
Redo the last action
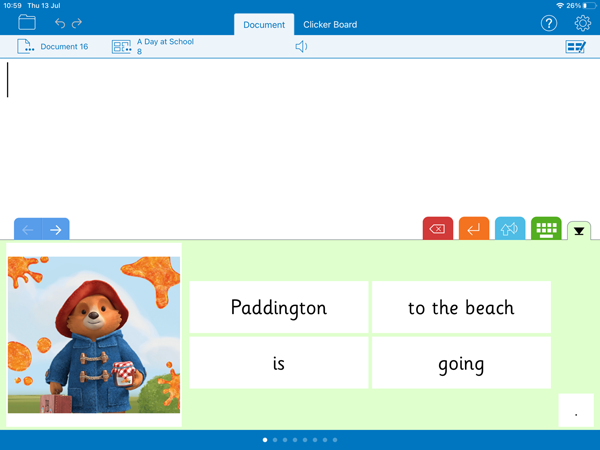(x=77, y=23)
